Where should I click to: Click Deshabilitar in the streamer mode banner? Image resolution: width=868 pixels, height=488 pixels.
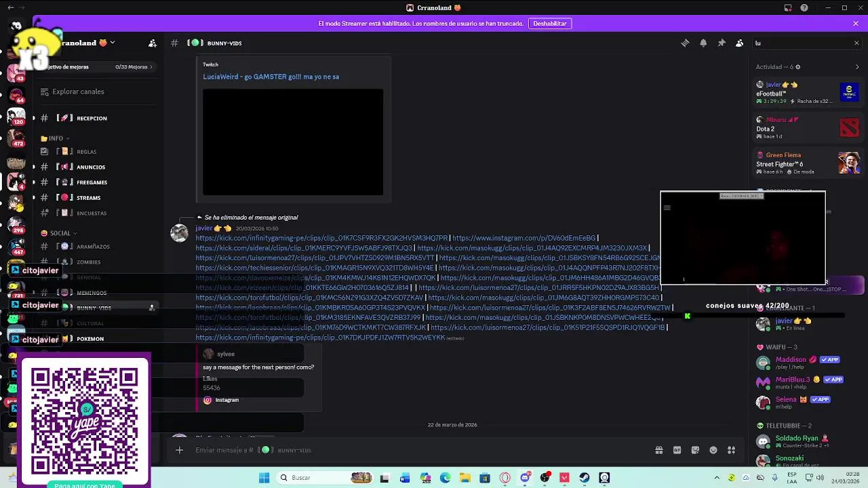click(549, 23)
